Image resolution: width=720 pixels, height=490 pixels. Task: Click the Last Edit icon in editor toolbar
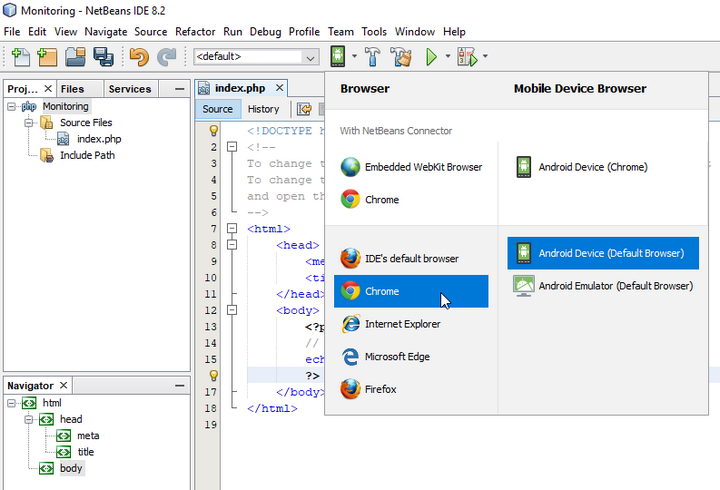[x=304, y=109]
